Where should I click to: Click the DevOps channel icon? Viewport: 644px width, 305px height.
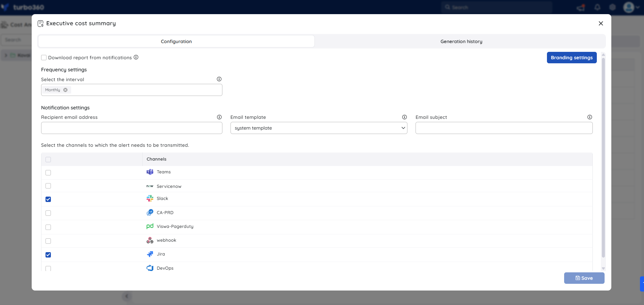150,268
